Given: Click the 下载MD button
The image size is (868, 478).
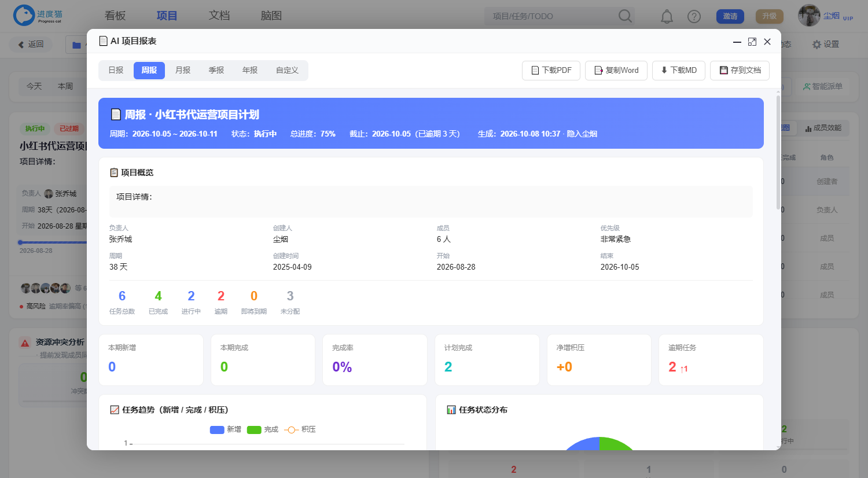Looking at the screenshot, I should pyautogui.click(x=679, y=70).
